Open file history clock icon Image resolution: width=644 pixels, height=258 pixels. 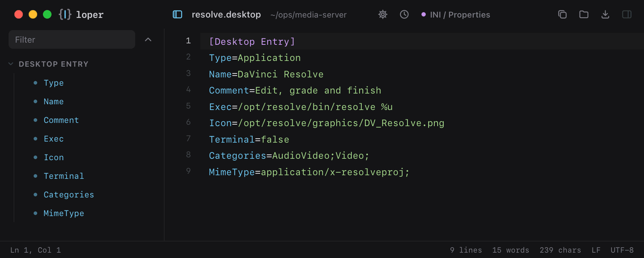(x=404, y=14)
